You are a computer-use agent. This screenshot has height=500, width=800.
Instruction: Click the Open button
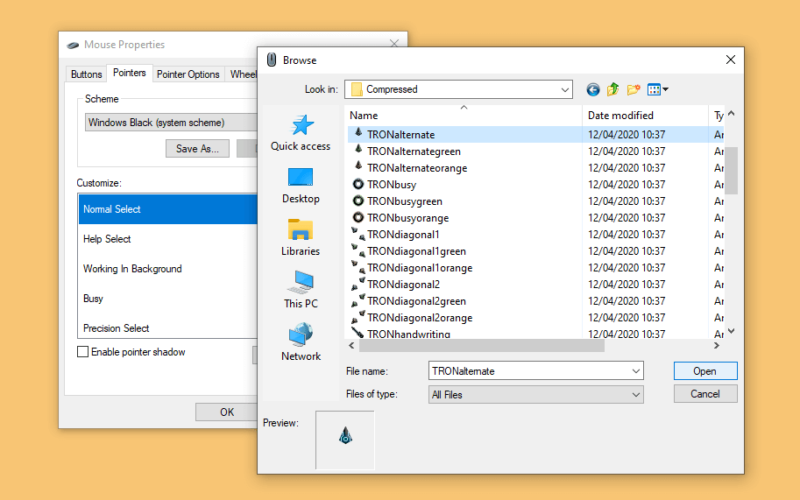coord(705,371)
